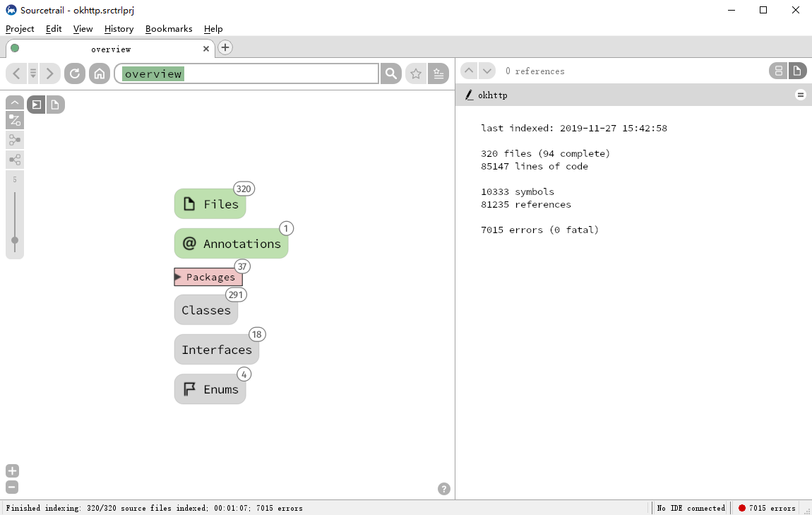Bookmark the active symbol with the star
Screen dimensions: 812x515
416,73
